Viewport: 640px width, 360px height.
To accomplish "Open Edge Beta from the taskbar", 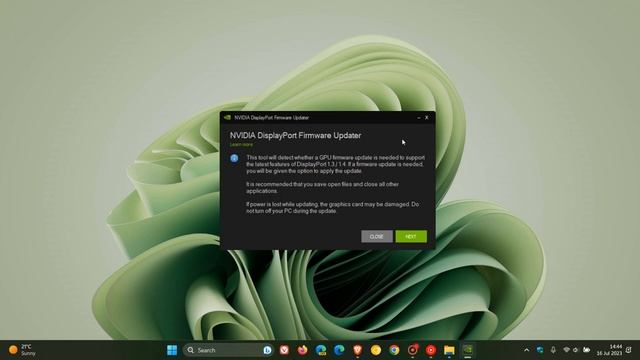I will (321, 350).
